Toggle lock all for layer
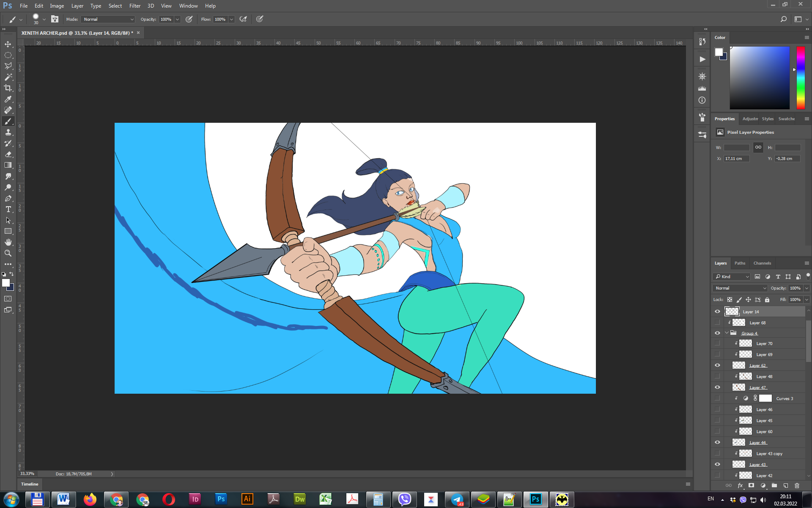Image resolution: width=812 pixels, height=508 pixels. coord(767,300)
